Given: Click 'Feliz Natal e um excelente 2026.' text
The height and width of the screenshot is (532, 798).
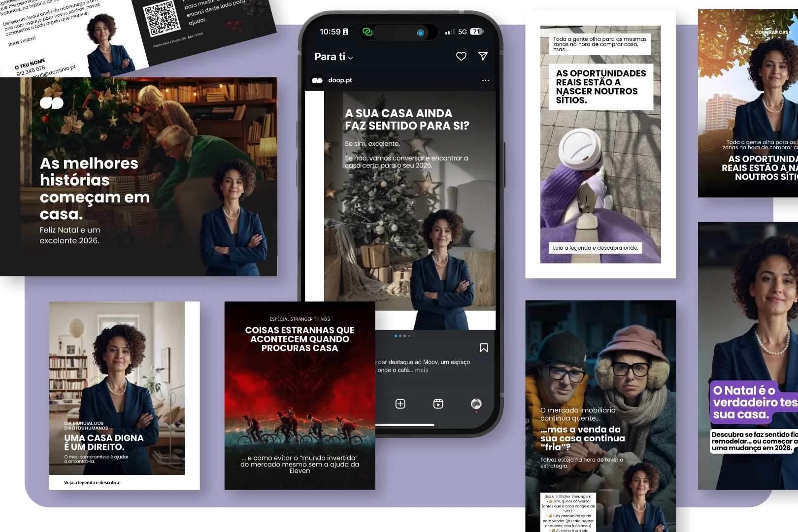Looking at the screenshot, I should pyautogui.click(x=69, y=235).
